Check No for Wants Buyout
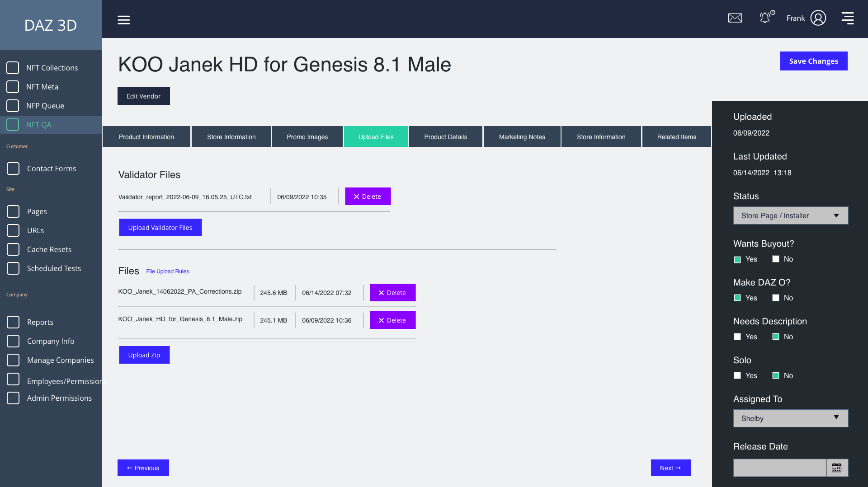The image size is (868, 487). point(776,259)
